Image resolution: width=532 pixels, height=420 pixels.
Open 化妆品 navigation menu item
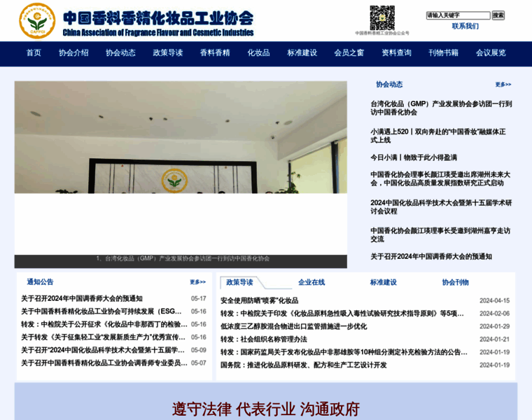(x=258, y=52)
